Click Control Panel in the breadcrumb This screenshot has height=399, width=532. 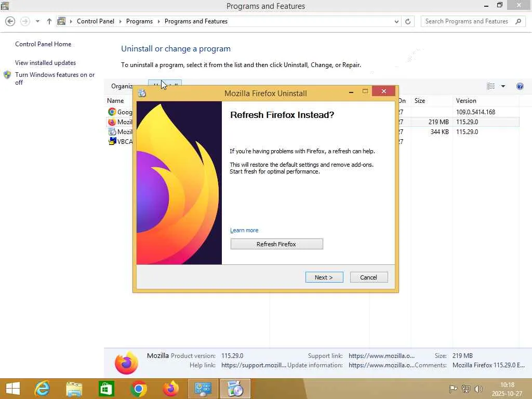(x=96, y=21)
